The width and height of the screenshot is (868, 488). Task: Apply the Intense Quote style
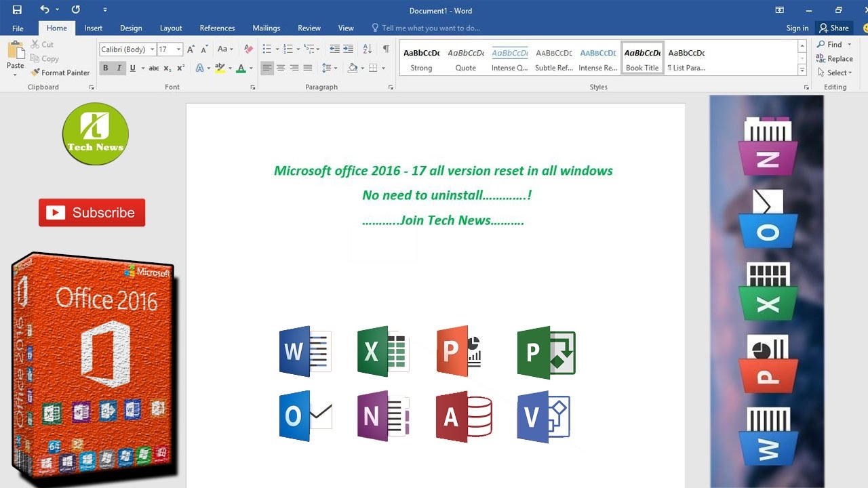[510, 59]
